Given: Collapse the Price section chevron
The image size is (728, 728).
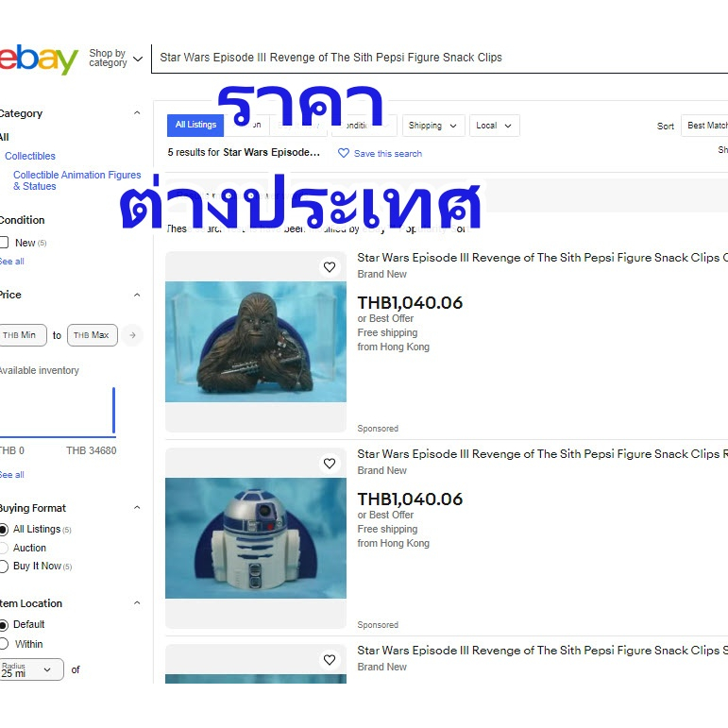Looking at the screenshot, I should (x=137, y=295).
